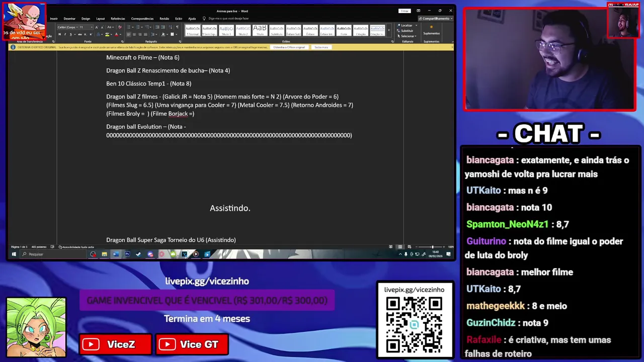Open Change Case (Aa) dropdown
Viewport: 644px width, 362px height.
110,27
